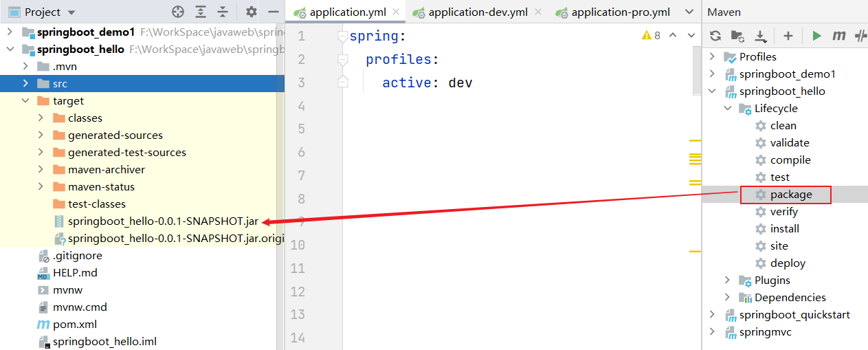The image size is (868, 350).
Task: Expand the maven-archiver folder
Action: tap(41, 169)
